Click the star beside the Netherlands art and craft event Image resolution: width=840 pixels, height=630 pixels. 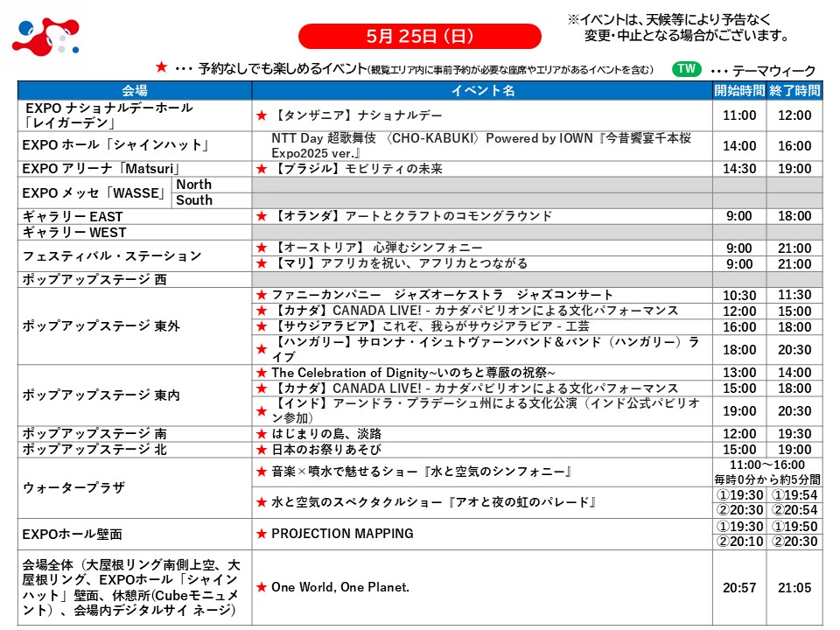261,216
